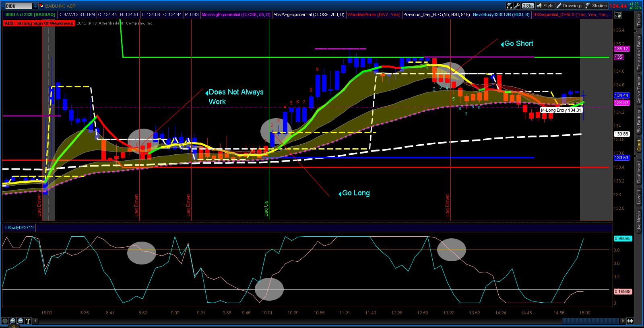This screenshot has height=328, width=644.
Task: Click the 10:01 time axis label
Action: 267,313
